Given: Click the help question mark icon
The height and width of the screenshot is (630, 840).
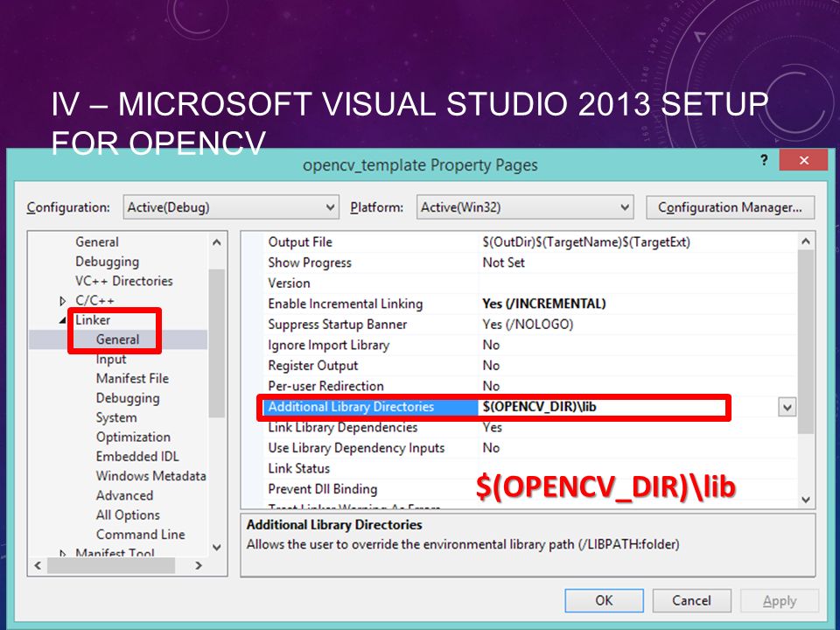Looking at the screenshot, I should tap(764, 159).
